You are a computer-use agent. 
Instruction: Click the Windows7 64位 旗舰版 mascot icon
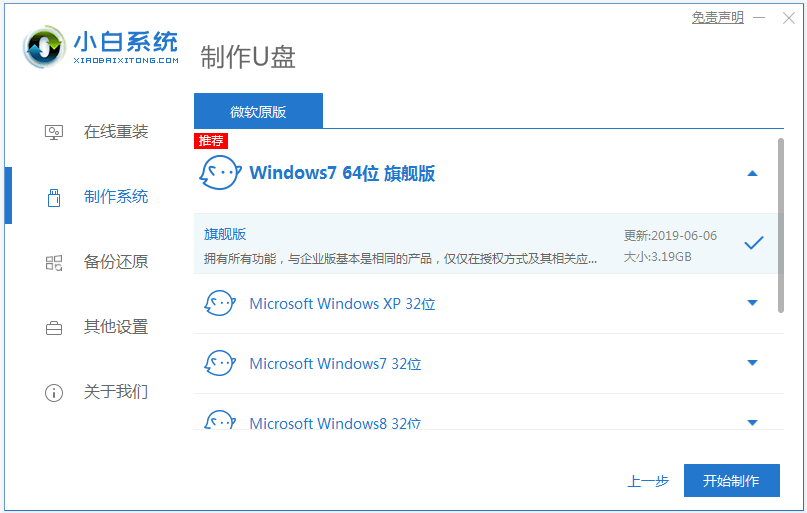pos(220,173)
